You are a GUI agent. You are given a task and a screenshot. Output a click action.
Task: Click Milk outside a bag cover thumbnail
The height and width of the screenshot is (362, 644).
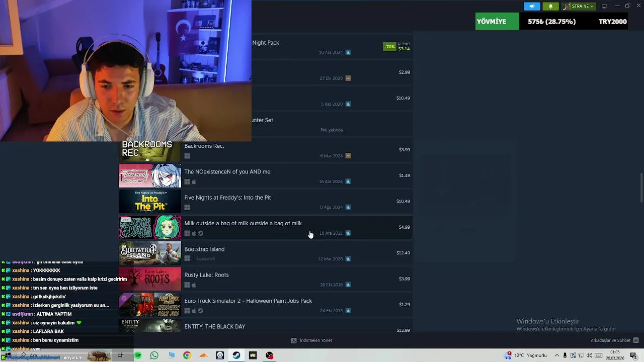tap(150, 228)
